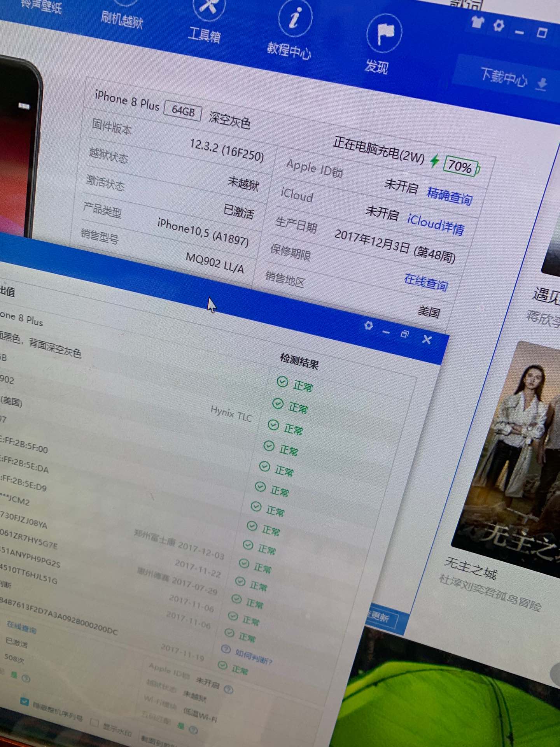Click the green charging lightning bolt icon
The width and height of the screenshot is (560, 747).
click(x=435, y=160)
